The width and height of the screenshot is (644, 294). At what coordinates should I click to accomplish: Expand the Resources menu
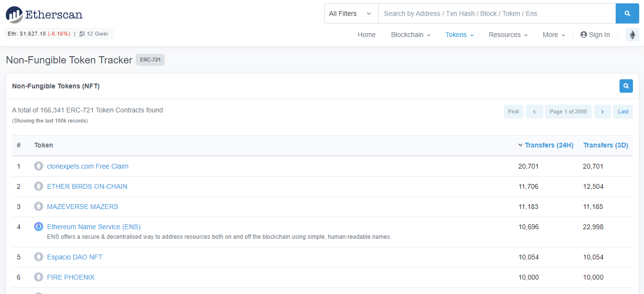[508, 35]
